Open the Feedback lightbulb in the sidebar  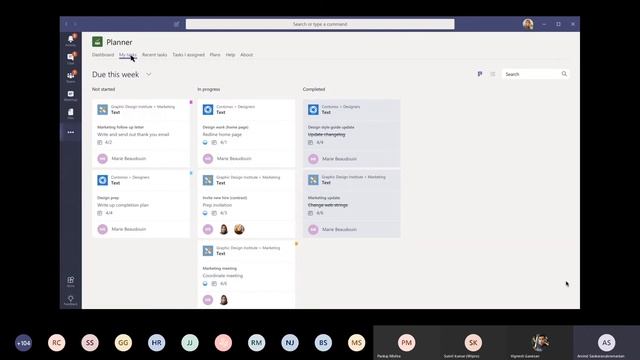71,300
